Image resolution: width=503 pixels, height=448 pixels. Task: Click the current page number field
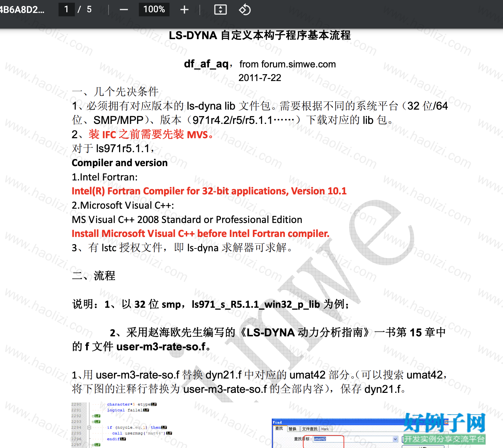tap(66, 9)
